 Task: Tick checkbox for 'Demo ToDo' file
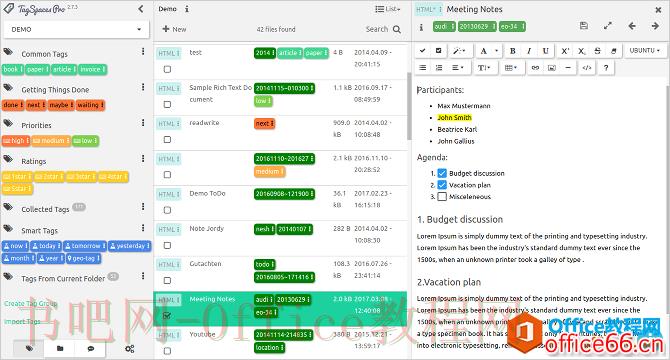[168, 210]
